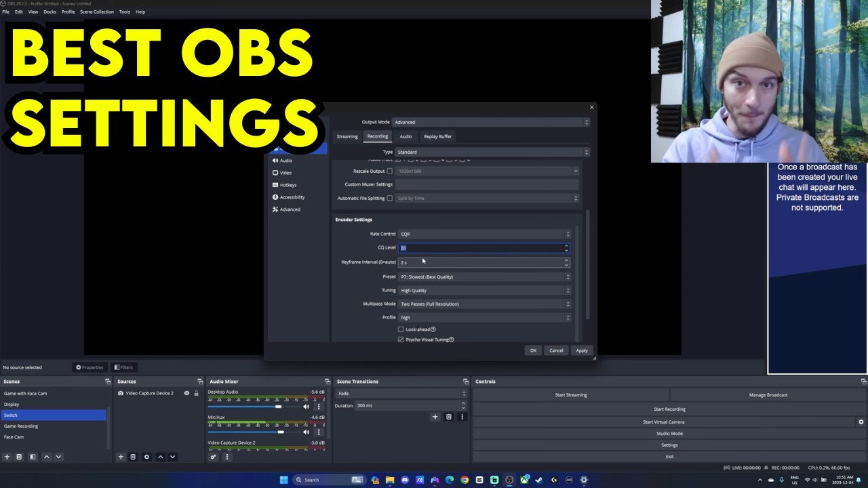Image resolution: width=868 pixels, height=488 pixels.
Task: Open transition properties three-dot menu
Action: coord(462,417)
